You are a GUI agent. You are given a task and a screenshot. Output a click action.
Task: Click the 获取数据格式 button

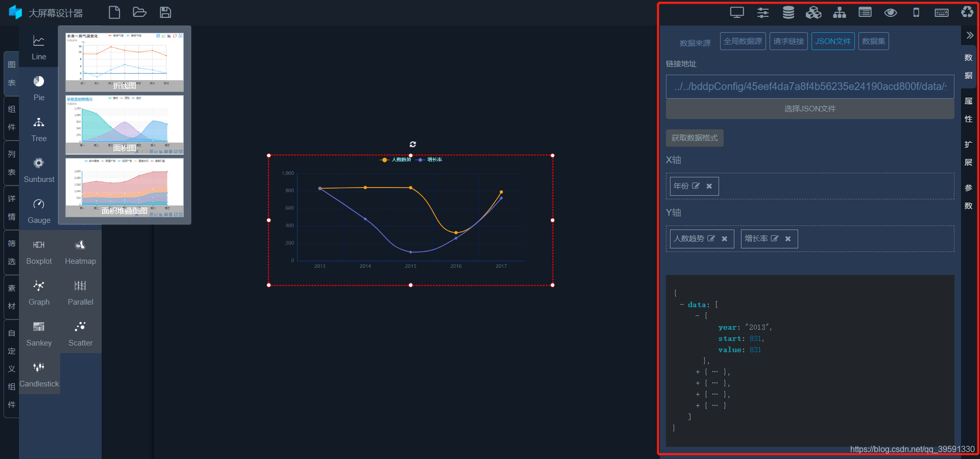[x=695, y=138]
